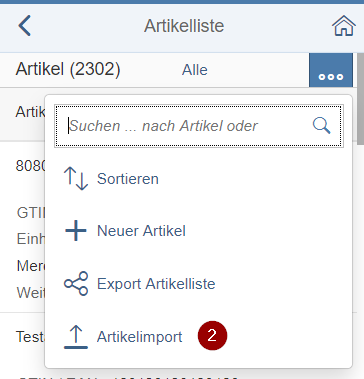Go back with the left chevron arrow
Image resolution: width=364 pixels, height=379 pixels.
[25, 25]
